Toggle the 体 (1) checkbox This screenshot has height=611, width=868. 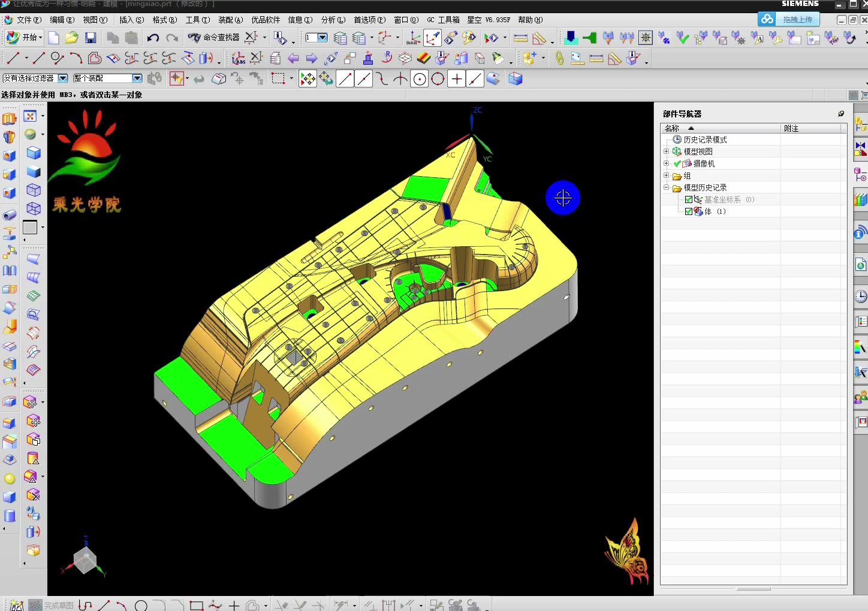(x=689, y=211)
